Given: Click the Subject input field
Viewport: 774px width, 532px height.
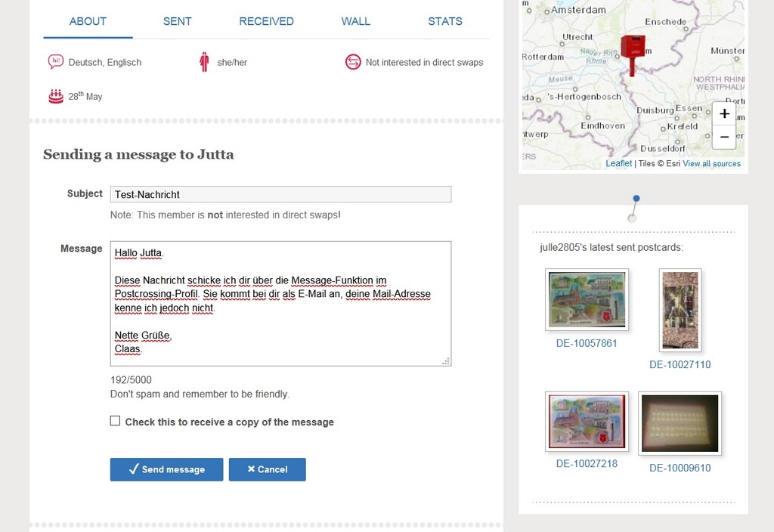Looking at the screenshot, I should [280, 194].
